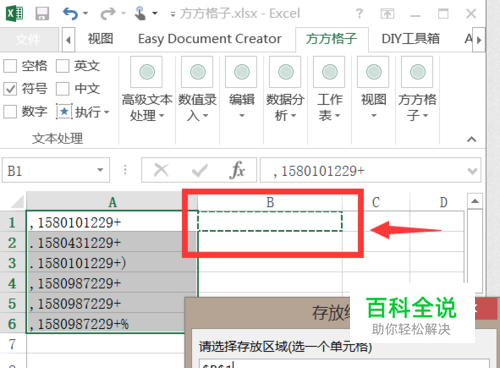The width and height of the screenshot is (500, 368).
Task: Enable the 空格 checkbox
Action: click(10, 66)
